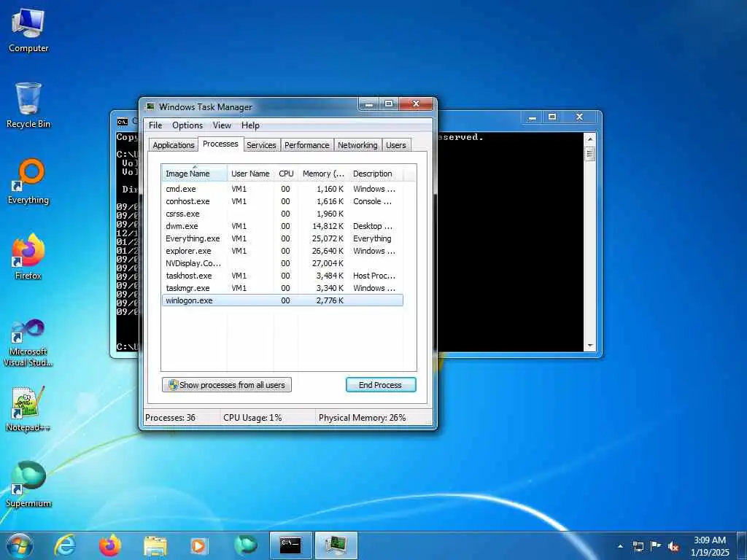Screen dimensions: 747x560
Task: Select the explorer.exe process row
Action: 282,251
